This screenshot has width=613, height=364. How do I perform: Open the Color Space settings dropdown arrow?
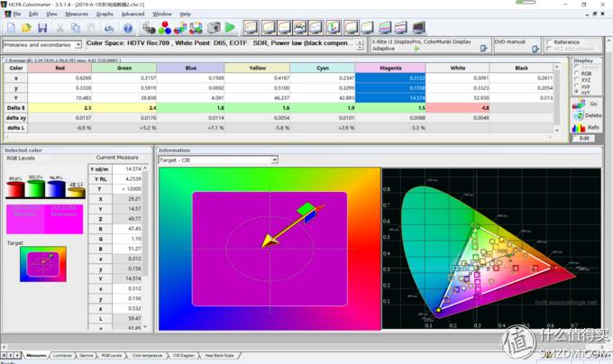(361, 44)
